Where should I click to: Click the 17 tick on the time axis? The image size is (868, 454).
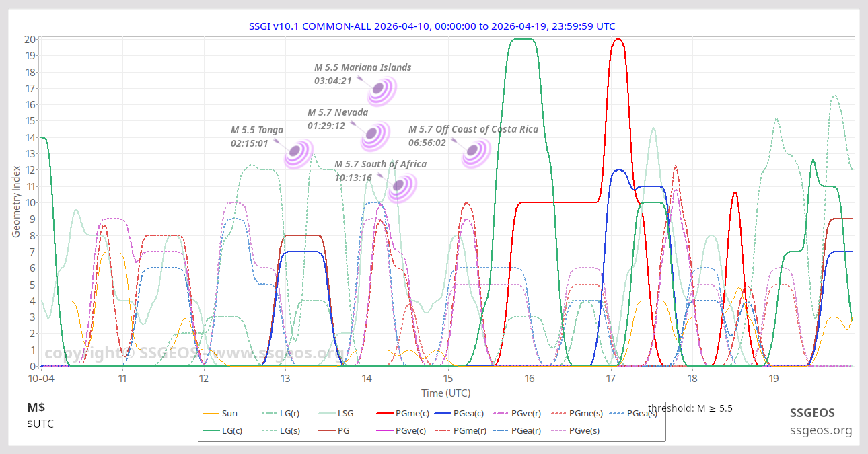tap(611, 379)
